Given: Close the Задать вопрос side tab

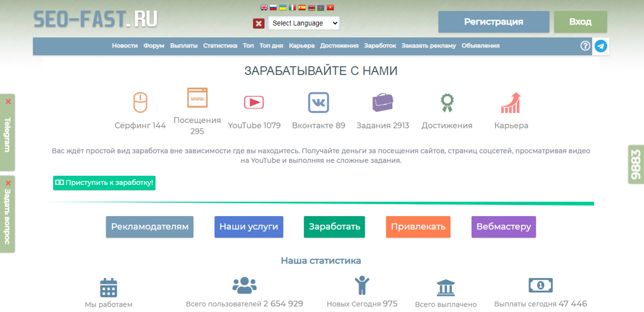Looking at the screenshot, I should coord(8,183).
